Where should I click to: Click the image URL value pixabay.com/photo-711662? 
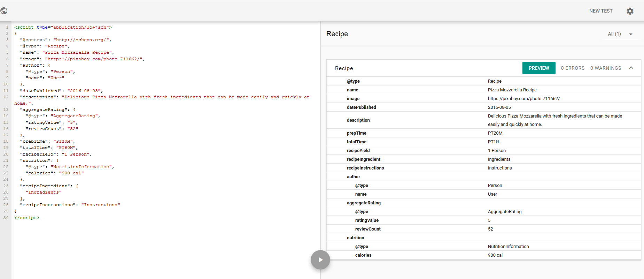[523, 99]
